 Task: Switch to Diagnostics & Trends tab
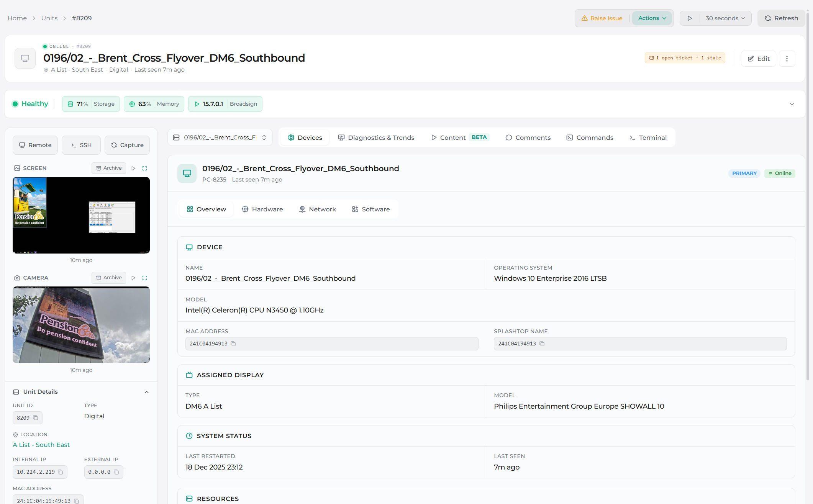tap(376, 137)
